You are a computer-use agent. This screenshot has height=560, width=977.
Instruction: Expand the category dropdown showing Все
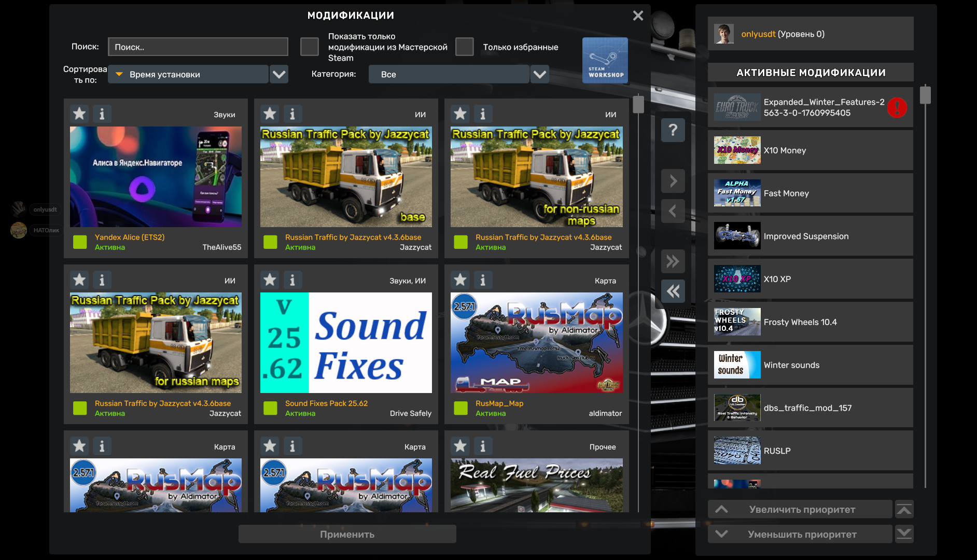coord(449,74)
